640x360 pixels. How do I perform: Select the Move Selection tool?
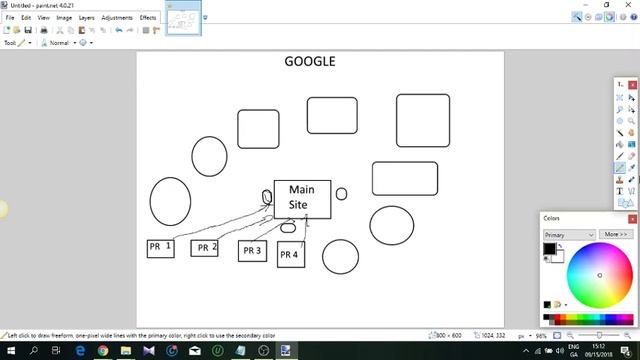tap(631, 109)
